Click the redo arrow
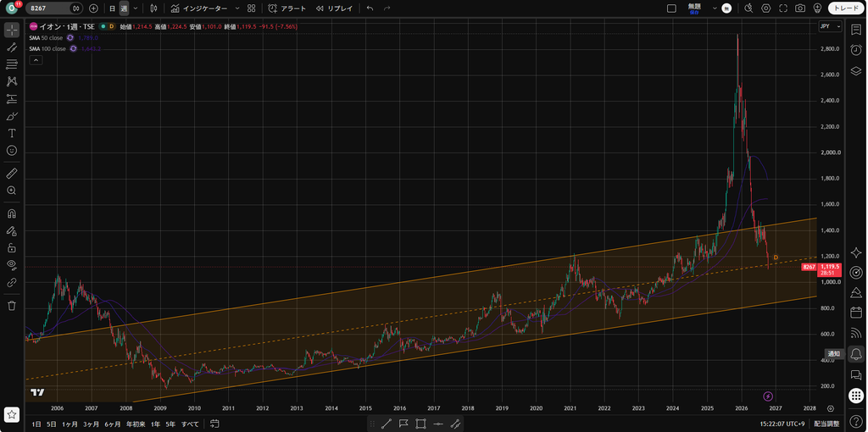Image resolution: width=868 pixels, height=432 pixels. [387, 8]
